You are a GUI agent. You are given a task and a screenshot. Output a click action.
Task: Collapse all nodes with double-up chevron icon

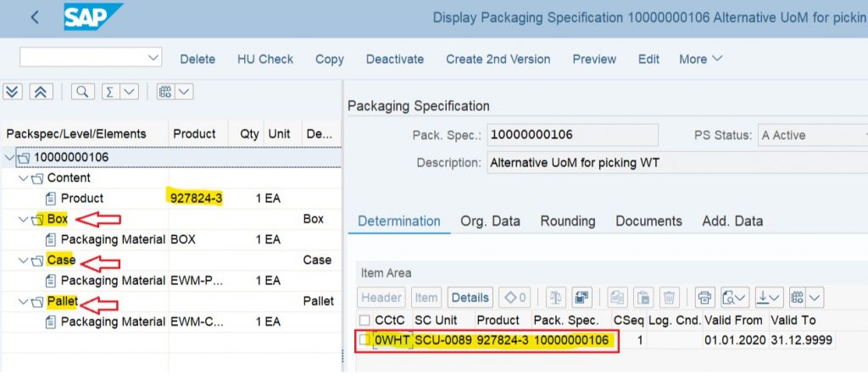click(41, 92)
